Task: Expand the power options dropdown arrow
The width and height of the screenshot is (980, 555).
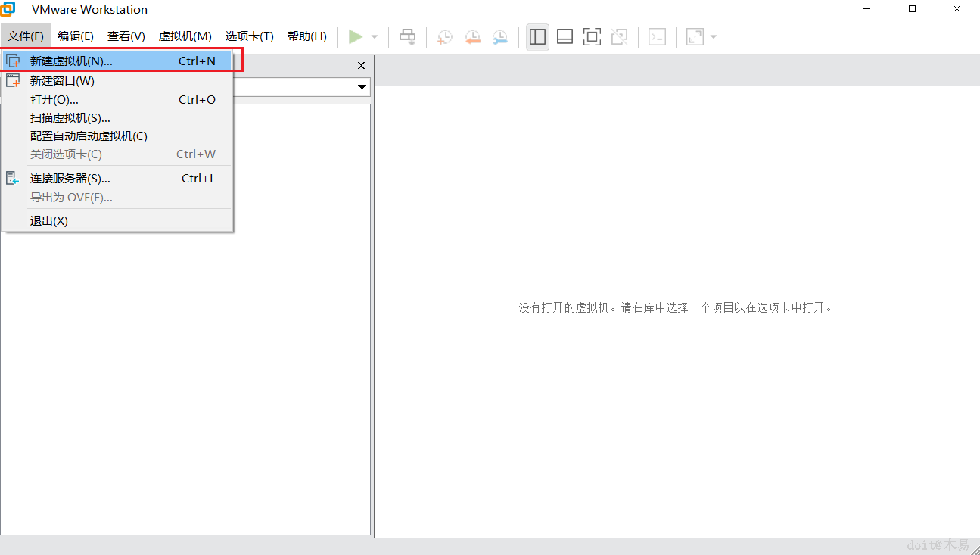Action: (x=375, y=37)
